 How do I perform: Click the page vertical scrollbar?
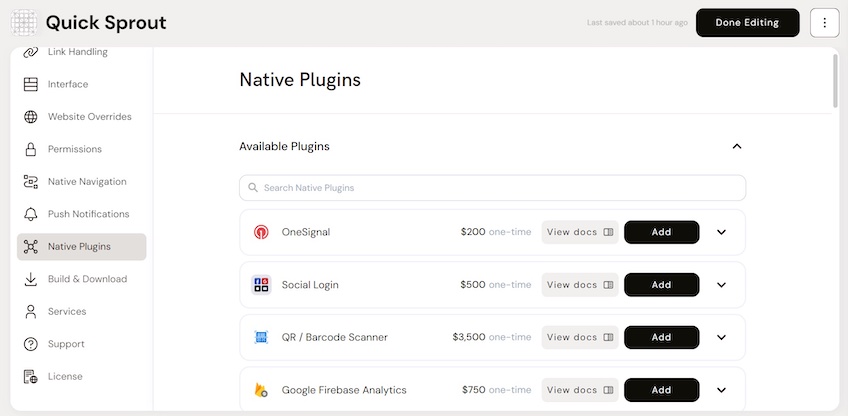(x=836, y=81)
